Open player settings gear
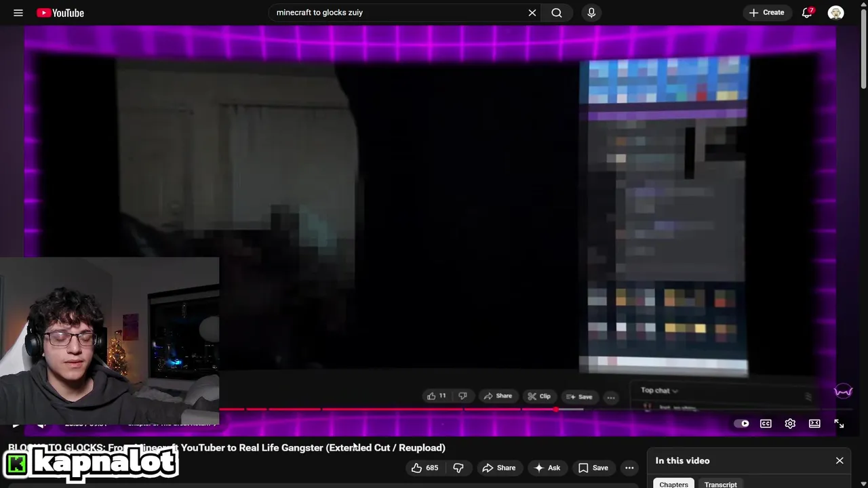 [790, 424]
